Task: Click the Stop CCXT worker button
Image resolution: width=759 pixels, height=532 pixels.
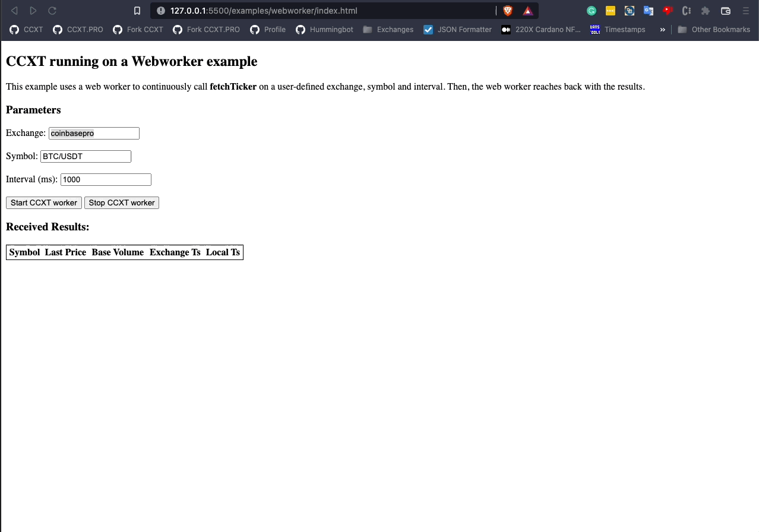Action: [x=121, y=202]
